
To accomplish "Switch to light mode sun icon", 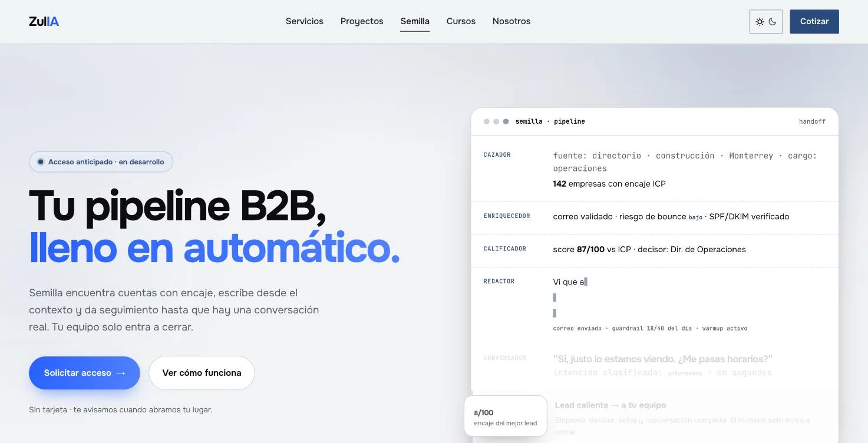I will [x=760, y=22].
